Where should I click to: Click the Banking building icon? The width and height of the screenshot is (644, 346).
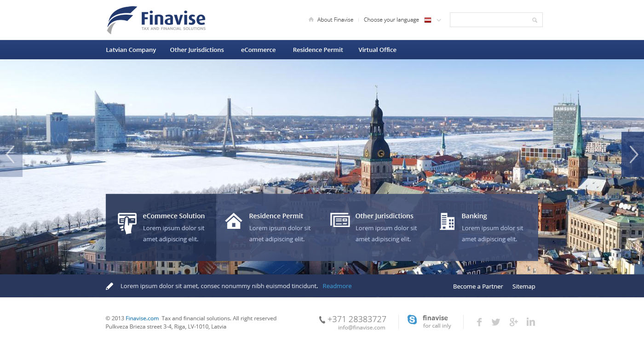coord(446,221)
